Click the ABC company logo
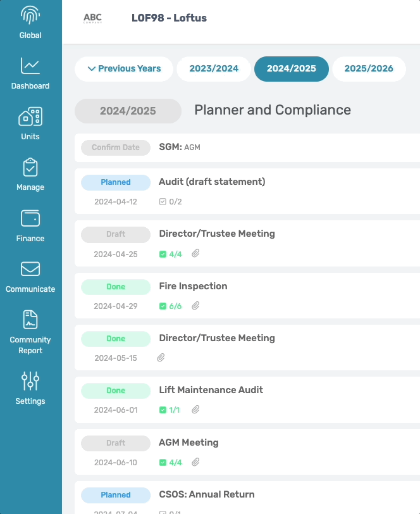The height and width of the screenshot is (514, 420). (93, 18)
